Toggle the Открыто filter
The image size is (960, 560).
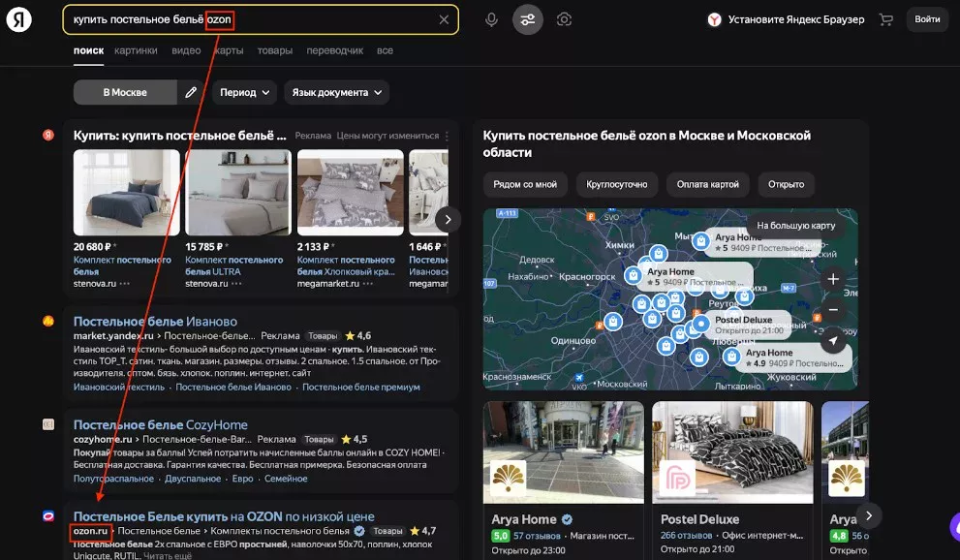(x=787, y=184)
